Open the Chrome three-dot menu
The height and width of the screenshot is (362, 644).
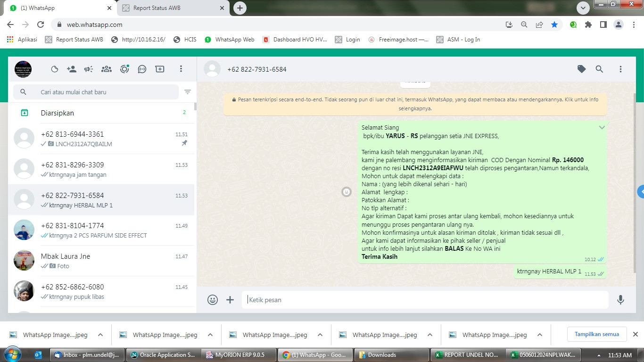click(x=633, y=25)
